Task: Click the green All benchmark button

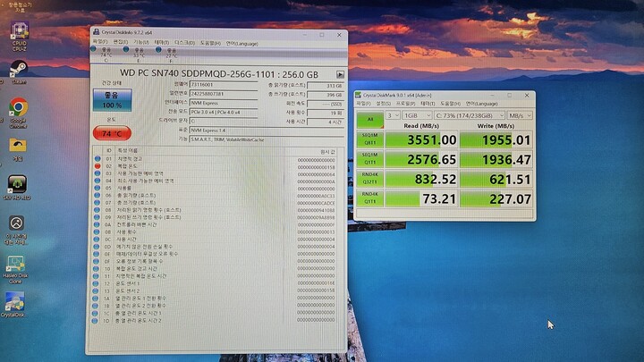Action: tap(369, 117)
